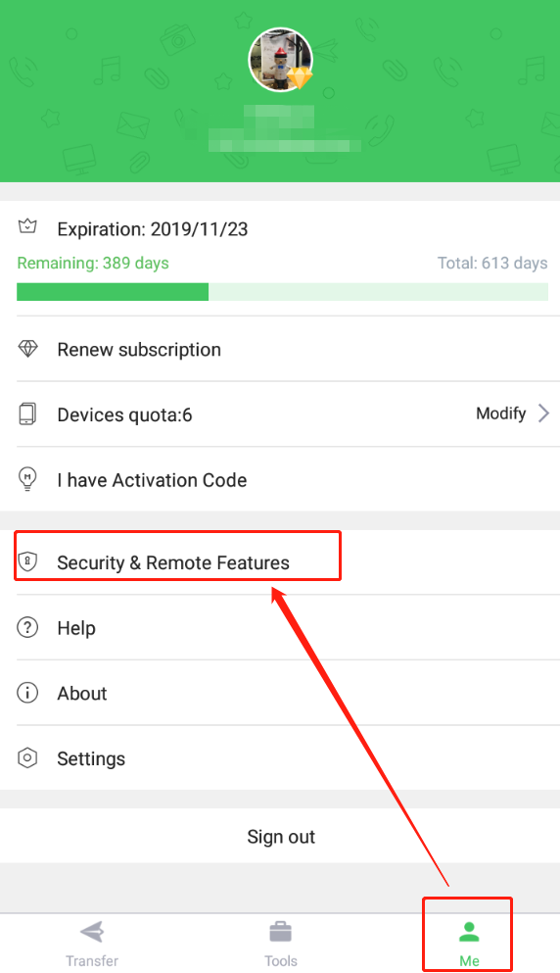Tap the phone devices icon

27,414
